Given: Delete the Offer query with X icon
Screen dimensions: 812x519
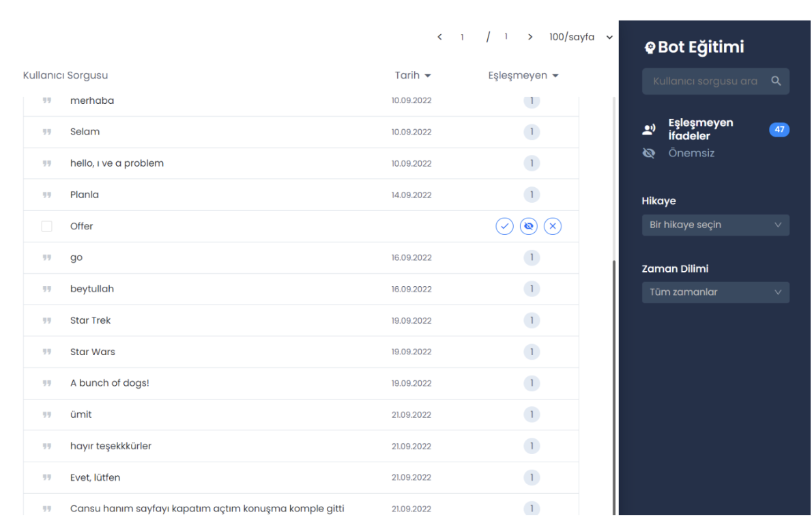Looking at the screenshot, I should (553, 226).
